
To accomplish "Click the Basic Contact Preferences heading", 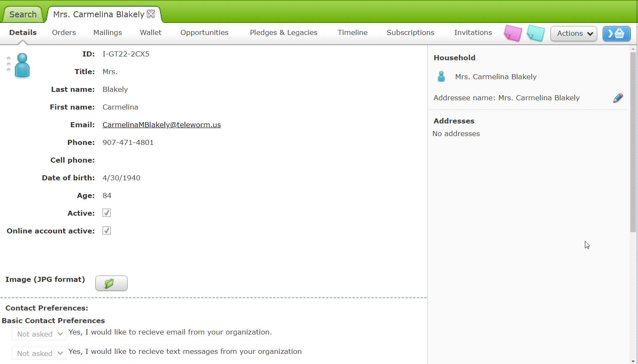I will coord(53,321).
